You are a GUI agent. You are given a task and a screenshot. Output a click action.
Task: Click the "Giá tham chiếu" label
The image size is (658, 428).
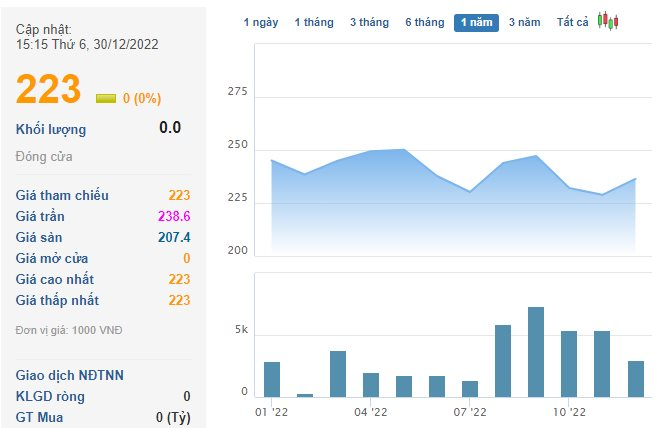(63, 195)
